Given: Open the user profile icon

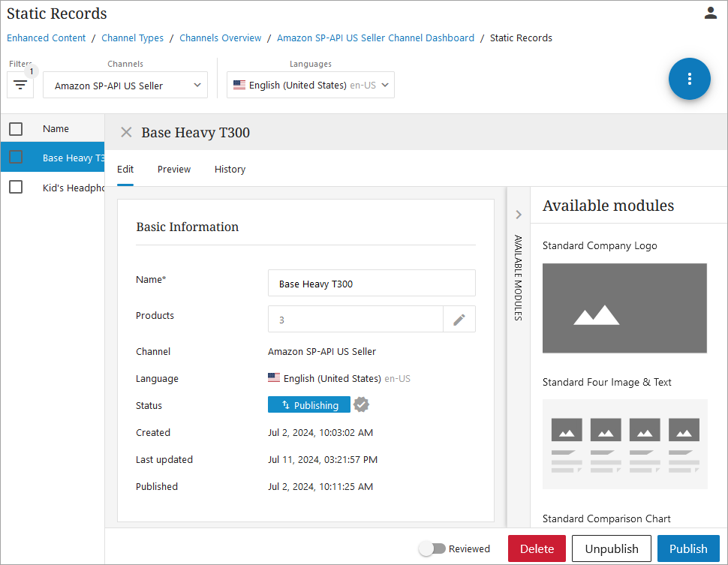Looking at the screenshot, I should coord(710,13).
